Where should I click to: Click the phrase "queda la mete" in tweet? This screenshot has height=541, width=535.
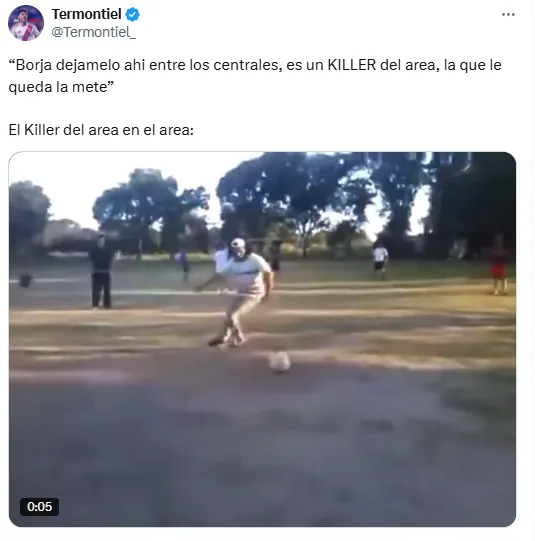tap(58, 87)
